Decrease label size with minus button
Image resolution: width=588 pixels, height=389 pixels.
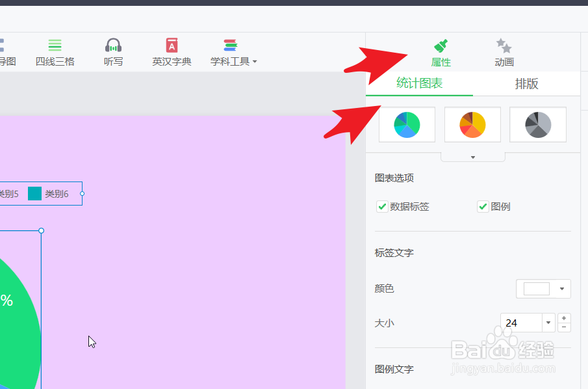[x=564, y=327]
